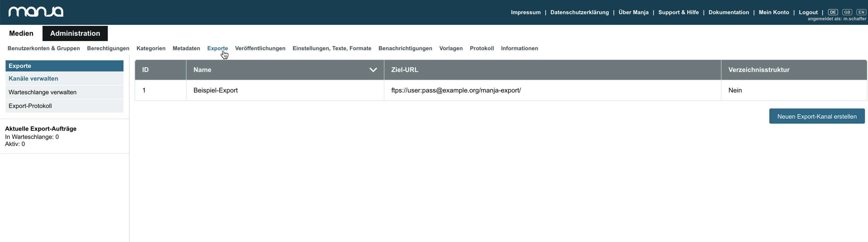This screenshot has height=242, width=868.
Task: Open the Über Manja link
Action: click(x=633, y=12)
